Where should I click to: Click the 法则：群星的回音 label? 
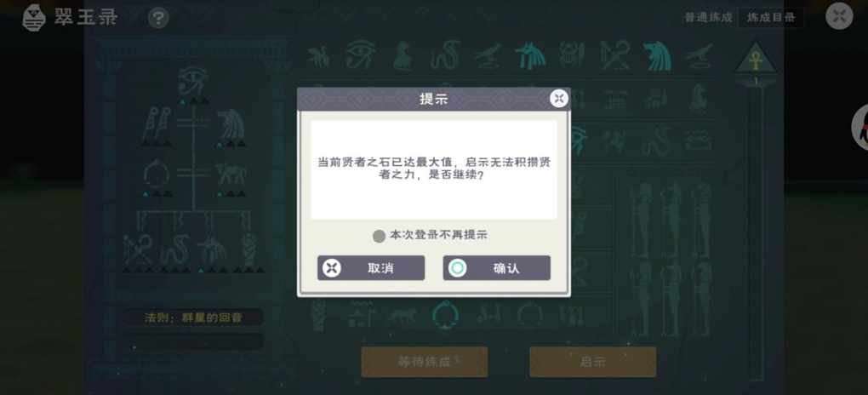click(x=193, y=318)
